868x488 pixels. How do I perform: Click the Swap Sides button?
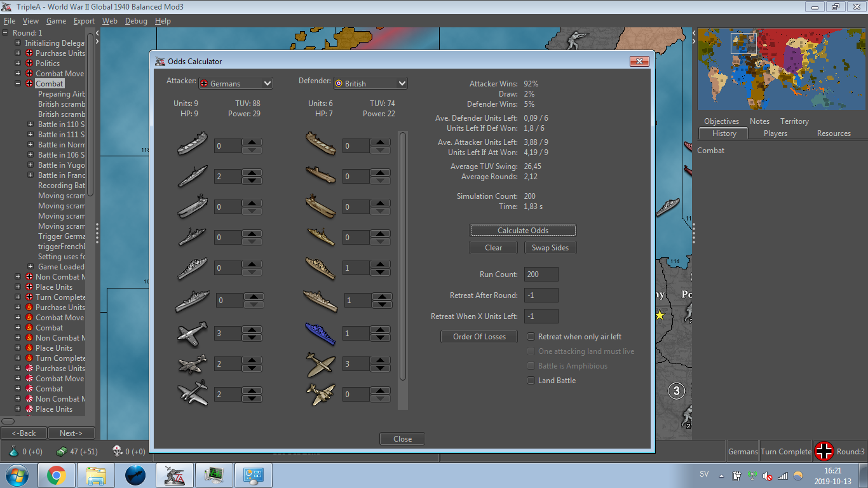550,248
